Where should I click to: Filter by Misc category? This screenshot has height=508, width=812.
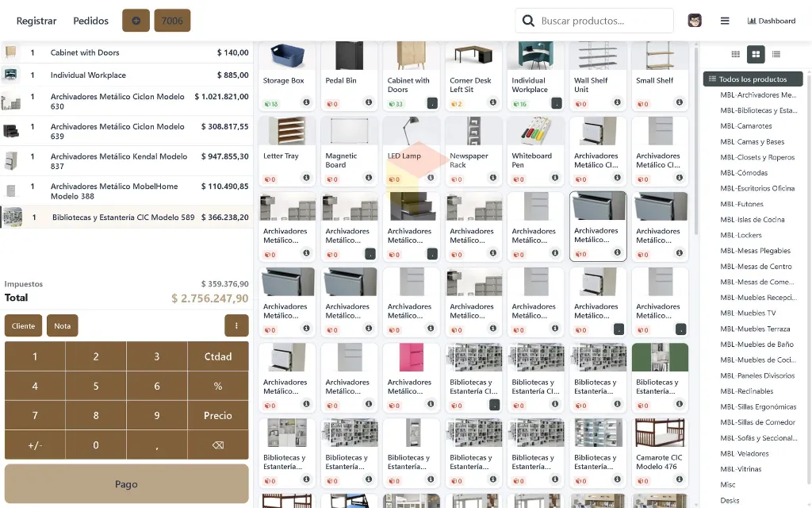pos(728,485)
